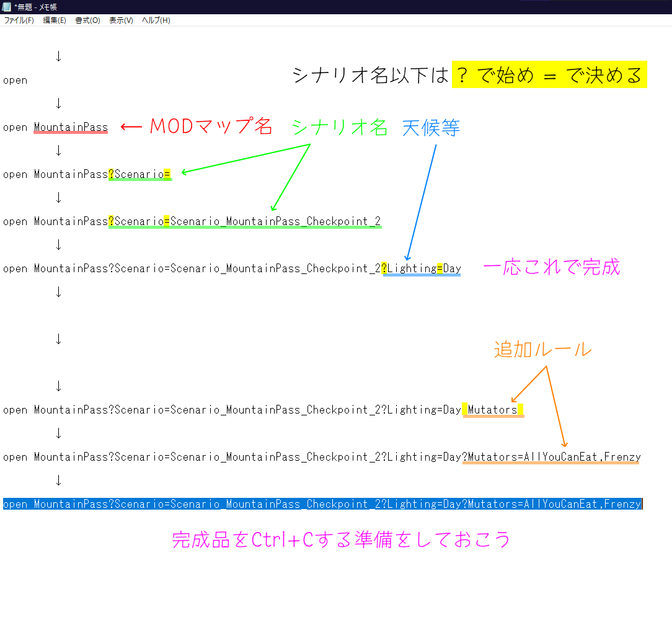This screenshot has height=620, width=672.
Task: Click the pink 完成品をCtrl+C instruction text
Action: pos(341,539)
